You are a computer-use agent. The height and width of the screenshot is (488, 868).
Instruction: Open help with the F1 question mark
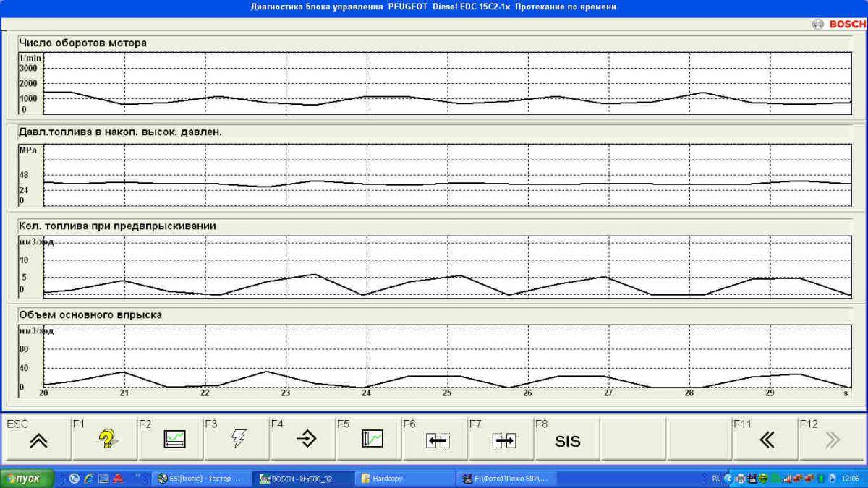[x=106, y=439]
